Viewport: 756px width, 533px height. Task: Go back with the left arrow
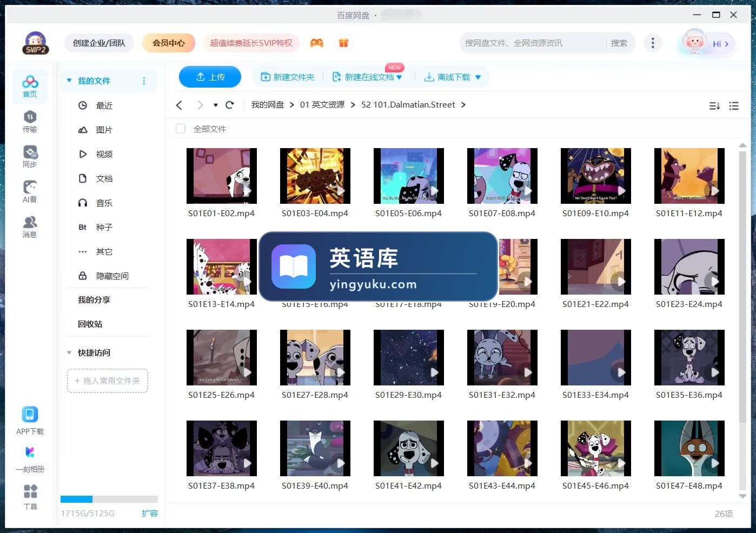(x=180, y=105)
